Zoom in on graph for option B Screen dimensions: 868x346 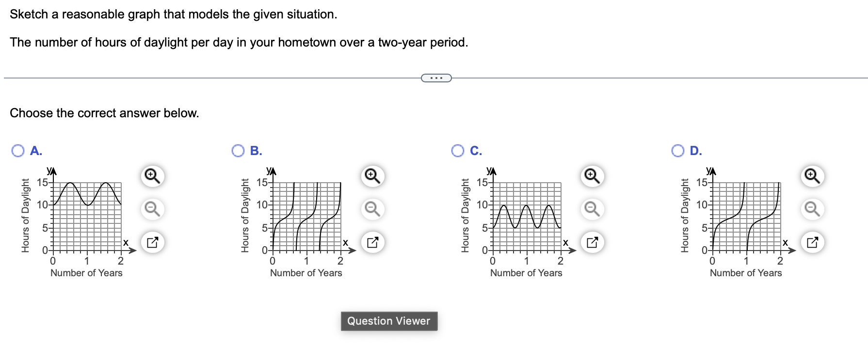(371, 176)
